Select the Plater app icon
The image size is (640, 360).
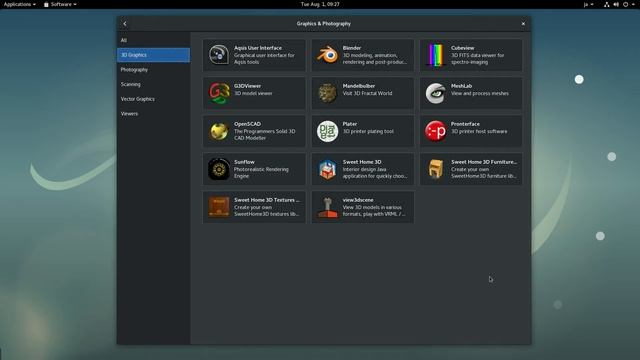(327, 131)
